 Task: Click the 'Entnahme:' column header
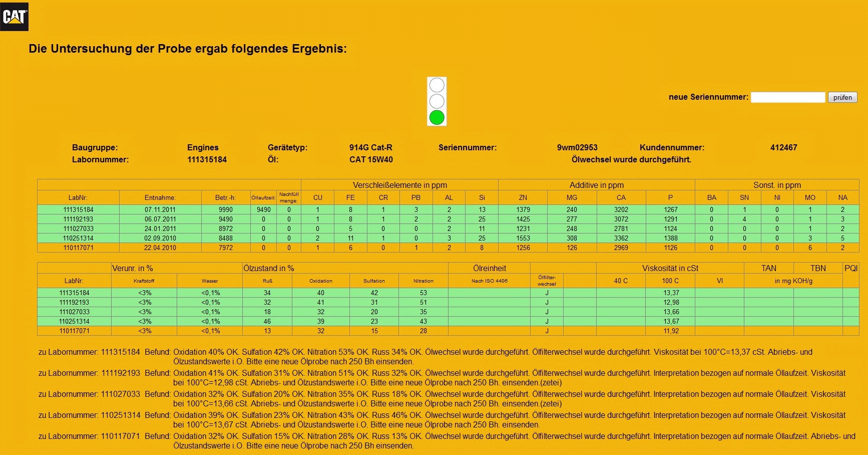pos(160,197)
